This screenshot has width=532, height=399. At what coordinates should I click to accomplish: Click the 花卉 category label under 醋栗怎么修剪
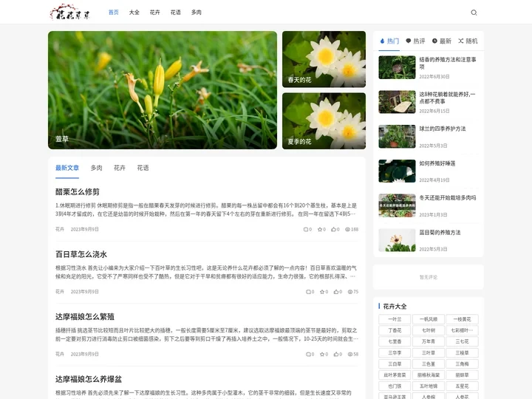tap(60, 229)
